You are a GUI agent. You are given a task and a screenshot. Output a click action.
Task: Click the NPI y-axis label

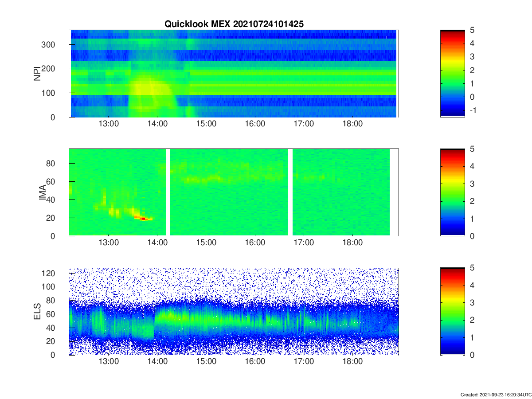coord(37,73)
